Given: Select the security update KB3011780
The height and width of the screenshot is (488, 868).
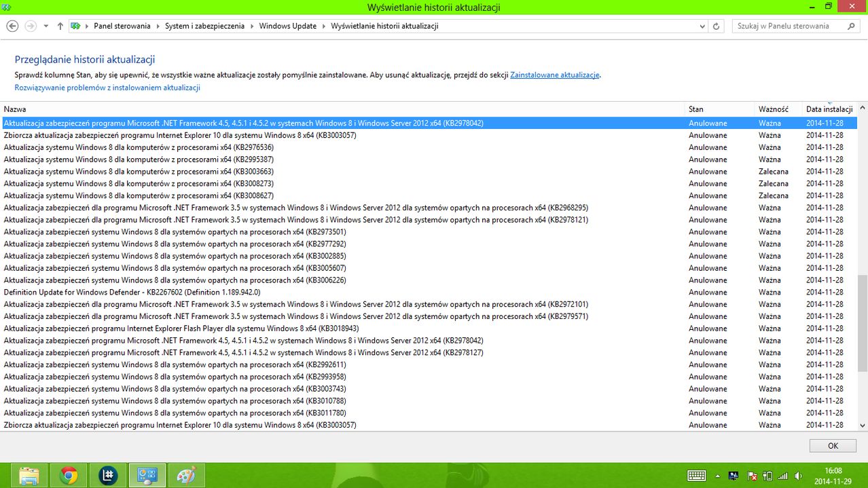Looking at the screenshot, I should (429, 413).
